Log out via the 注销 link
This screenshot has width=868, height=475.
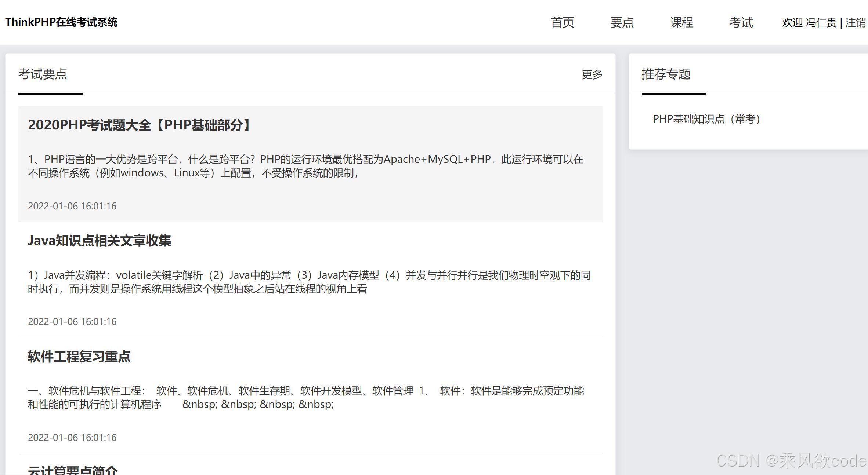pyautogui.click(x=855, y=23)
